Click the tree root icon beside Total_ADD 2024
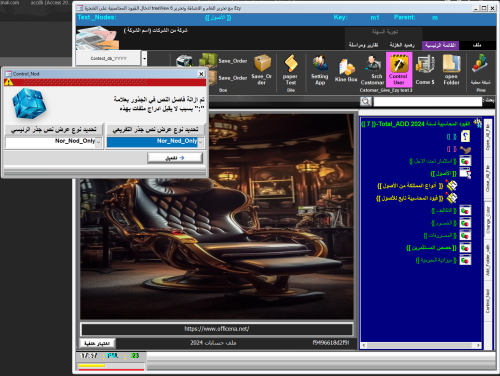The height and width of the screenshot is (376, 500). [478, 123]
